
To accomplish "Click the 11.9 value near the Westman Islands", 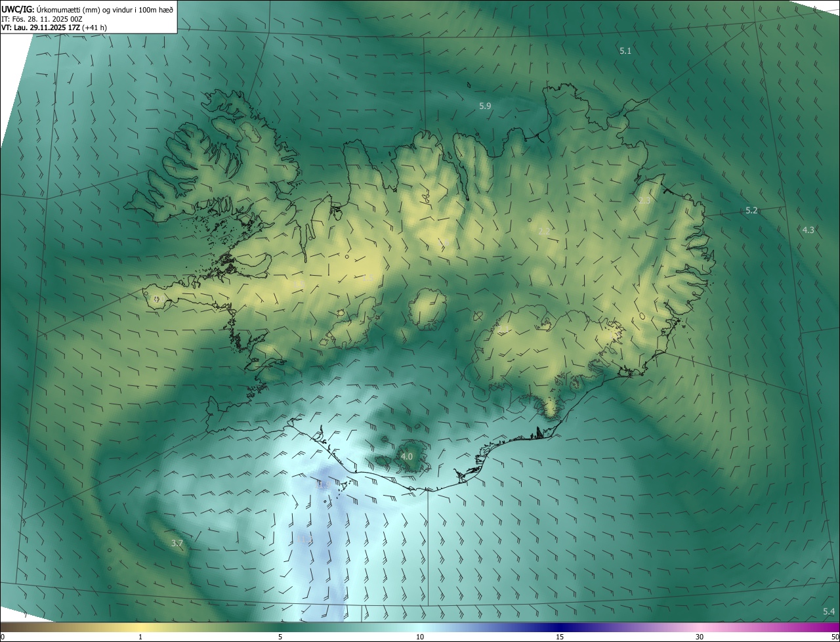I will pos(322,486).
